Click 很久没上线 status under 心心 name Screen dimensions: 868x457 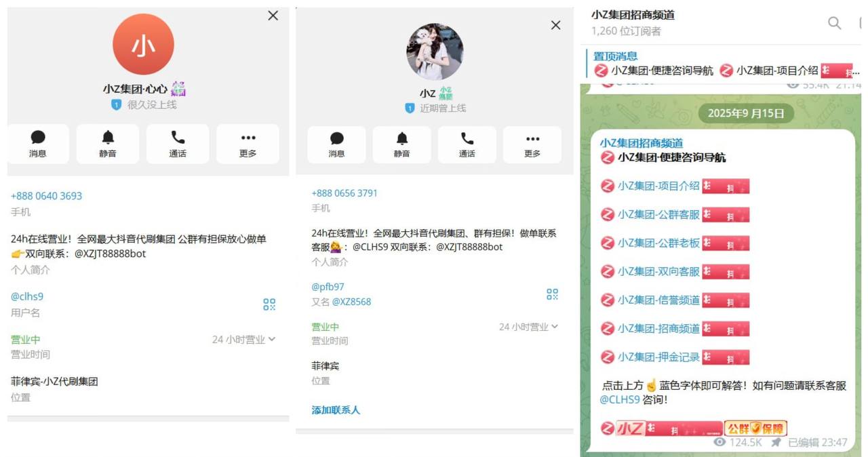[x=152, y=104]
